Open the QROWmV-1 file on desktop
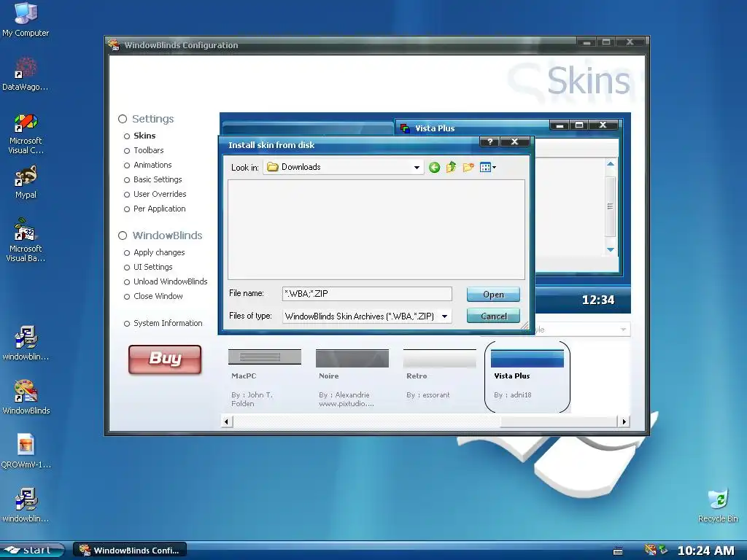 tap(26, 451)
